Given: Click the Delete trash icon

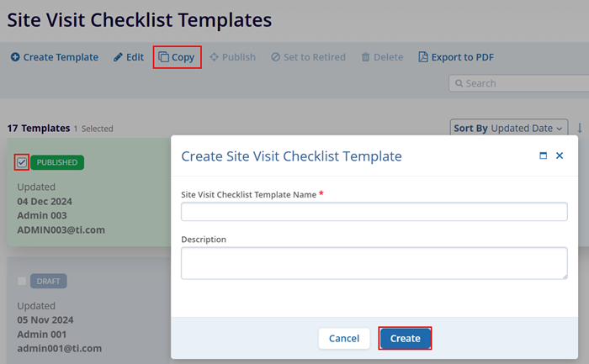Looking at the screenshot, I should (366, 57).
